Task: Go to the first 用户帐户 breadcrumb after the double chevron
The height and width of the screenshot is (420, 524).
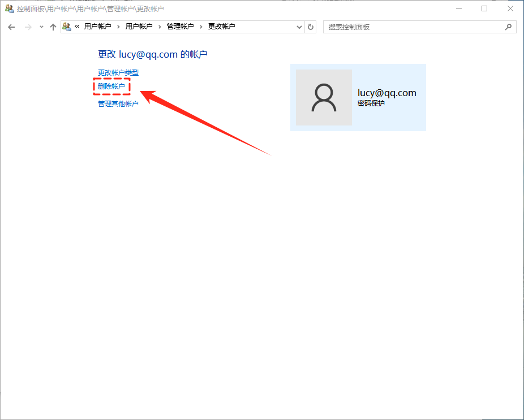Action: (97, 27)
